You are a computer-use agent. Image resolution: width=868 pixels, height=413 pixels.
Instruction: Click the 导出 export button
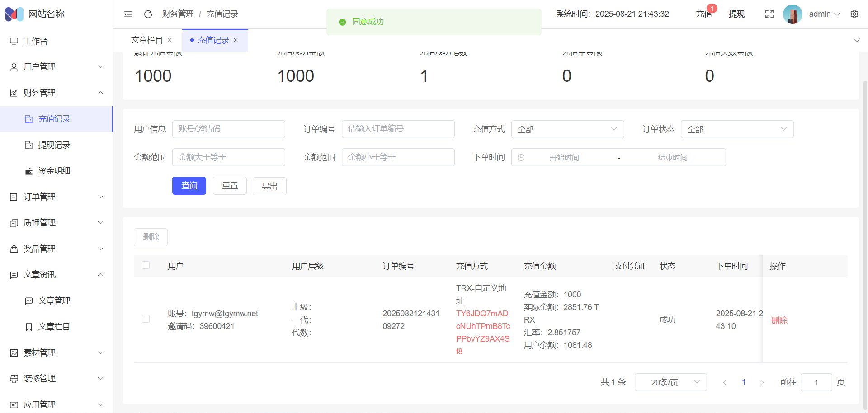269,186
